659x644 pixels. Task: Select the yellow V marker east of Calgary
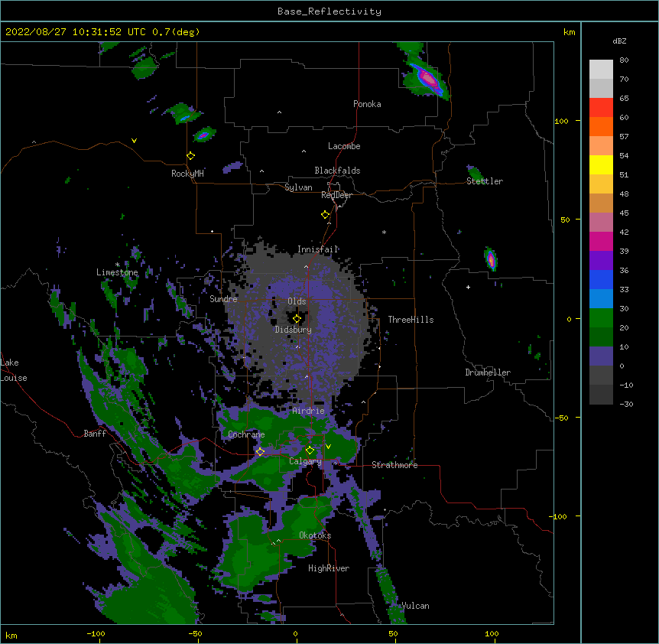pos(328,447)
